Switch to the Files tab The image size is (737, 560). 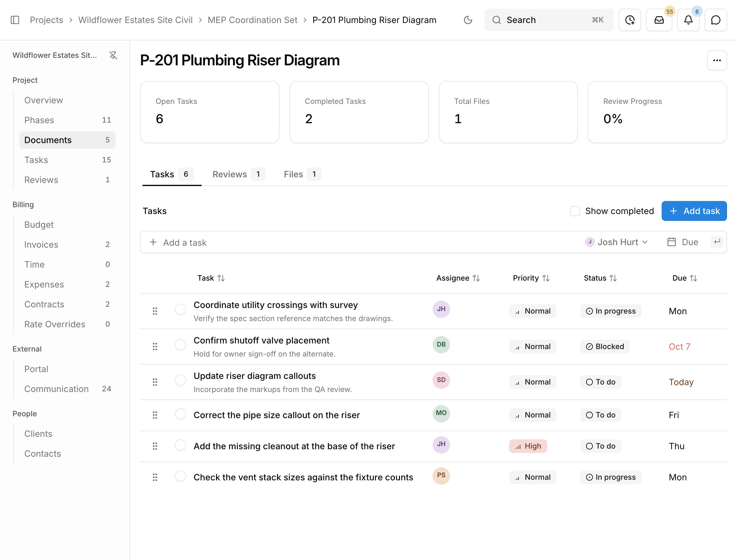302,174
